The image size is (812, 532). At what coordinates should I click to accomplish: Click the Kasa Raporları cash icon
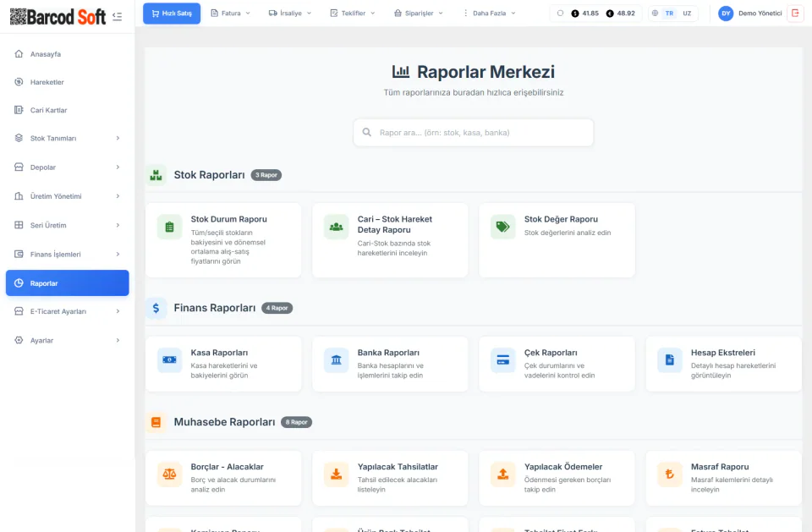[169, 360]
